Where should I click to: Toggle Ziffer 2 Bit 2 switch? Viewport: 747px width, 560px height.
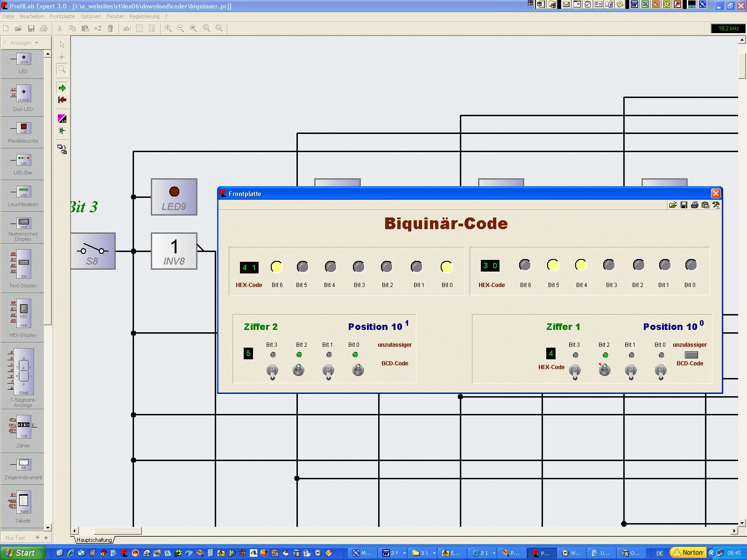click(298, 370)
